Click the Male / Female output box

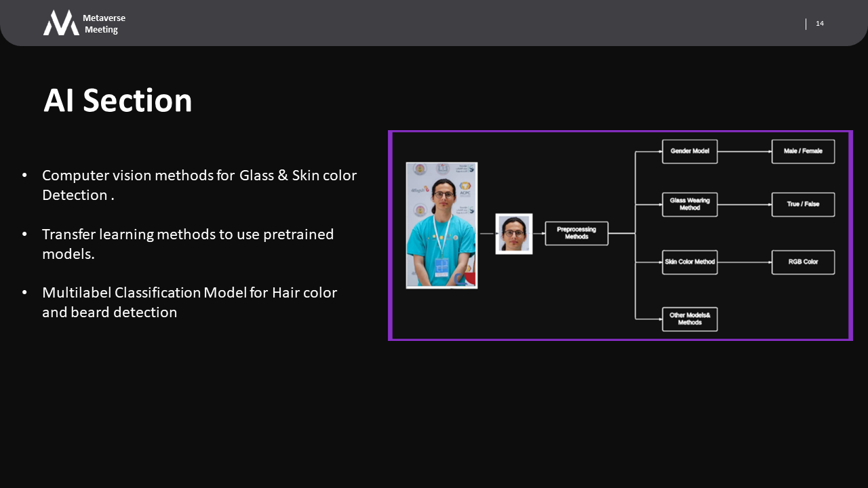coord(803,151)
